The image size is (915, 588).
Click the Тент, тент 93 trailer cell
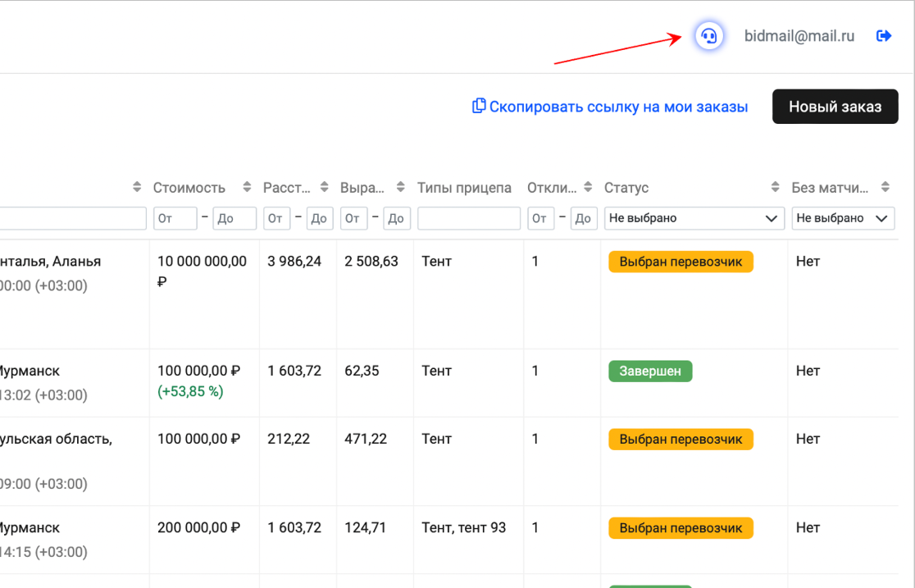click(463, 527)
